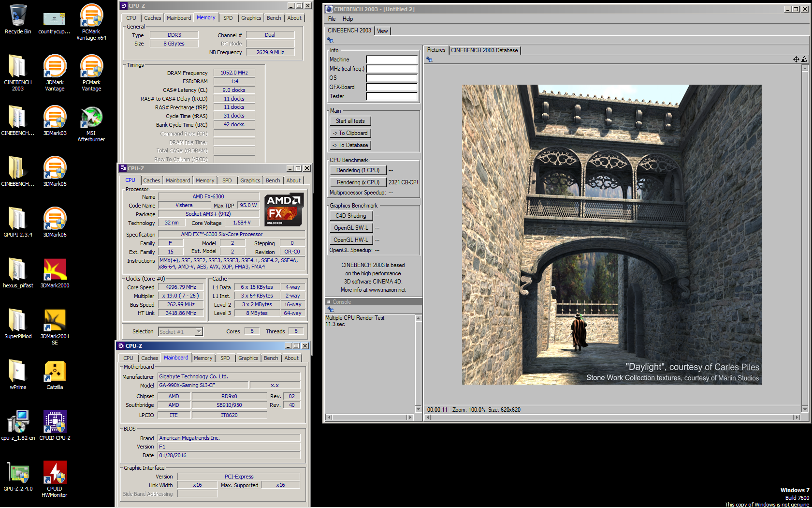Launch Catzilla shortcut

click(55, 375)
